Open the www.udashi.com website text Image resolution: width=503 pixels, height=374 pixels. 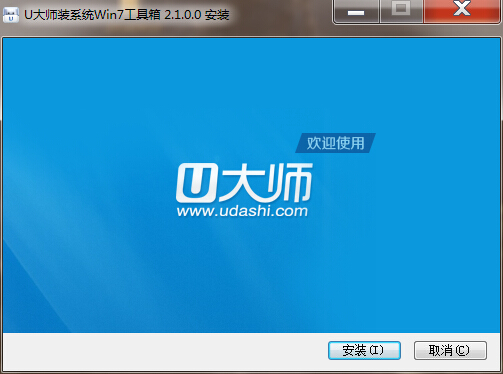point(242,211)
